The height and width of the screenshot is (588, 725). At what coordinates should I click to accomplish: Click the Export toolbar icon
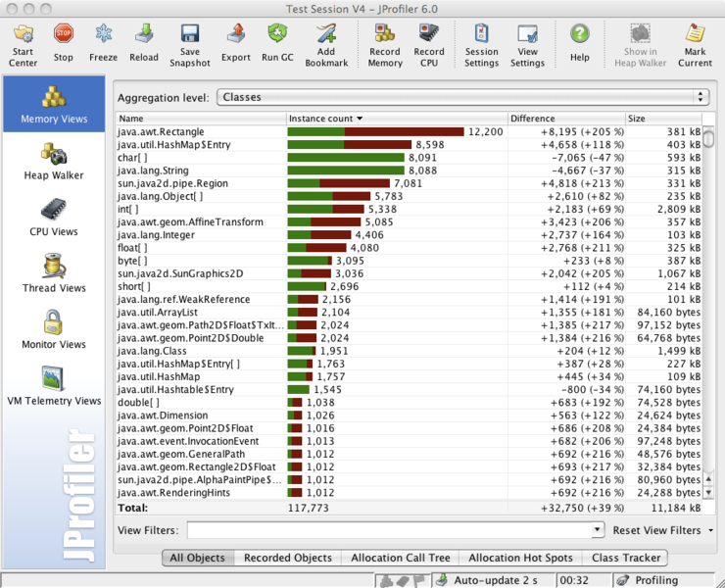click(236, 33)
